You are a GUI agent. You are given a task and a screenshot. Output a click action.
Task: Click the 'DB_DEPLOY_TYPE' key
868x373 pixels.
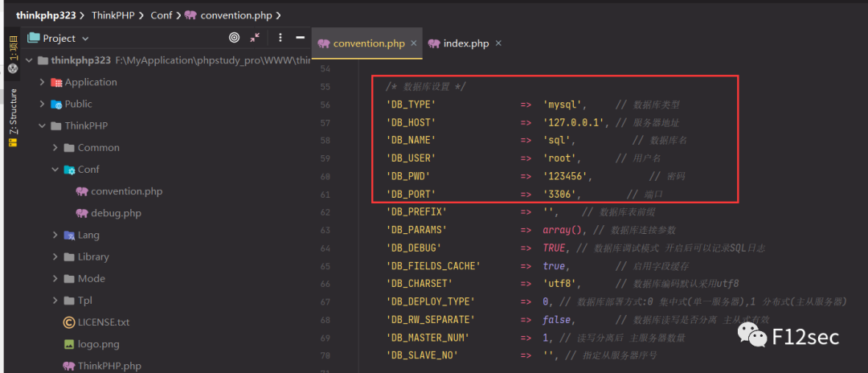point(431,301)
